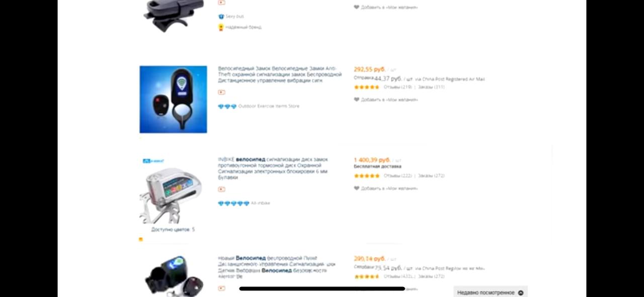This screenshot has height=297, width=644.
Task: Click video icon under INBIKE disc lock listing
Action: pyautogui.click(x=221, y=189)
